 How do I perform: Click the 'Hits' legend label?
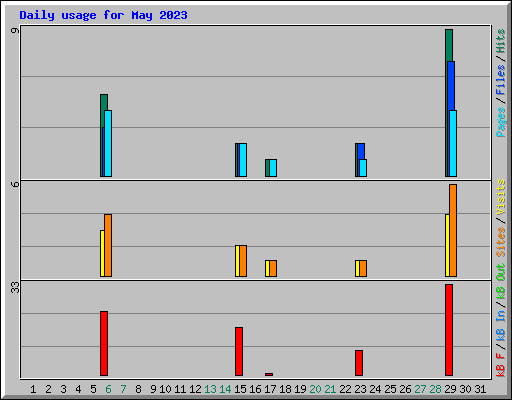(501, 41)
